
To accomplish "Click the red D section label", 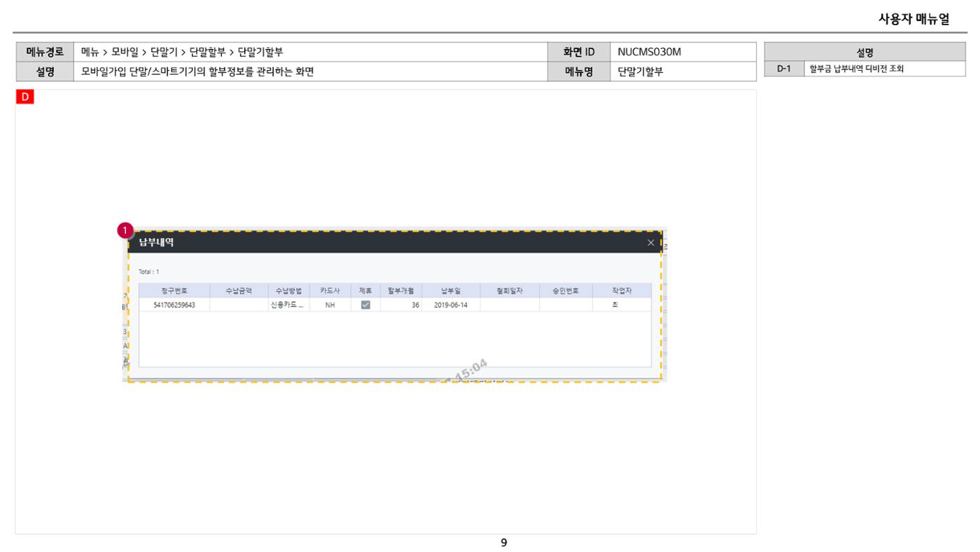I will 25,97.
